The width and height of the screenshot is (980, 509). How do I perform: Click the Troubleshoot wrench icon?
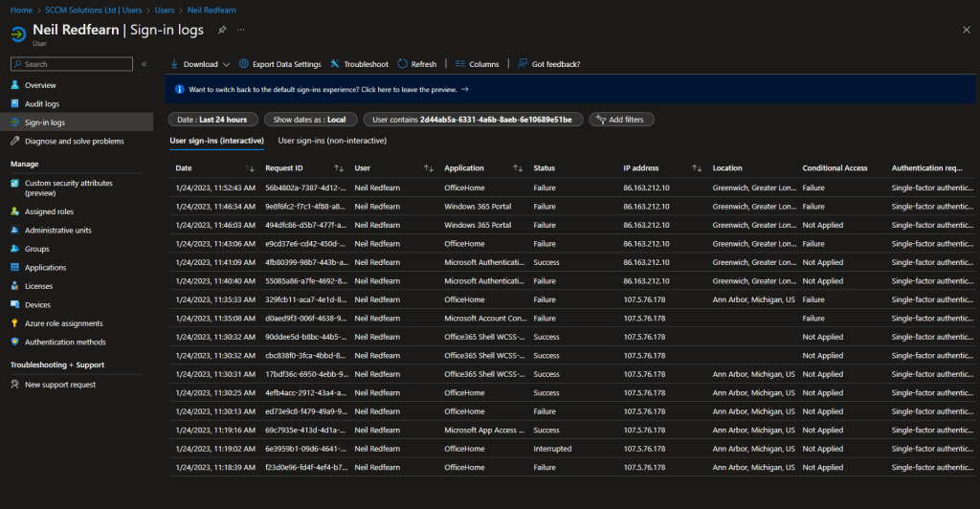click(x=335, y=64)
